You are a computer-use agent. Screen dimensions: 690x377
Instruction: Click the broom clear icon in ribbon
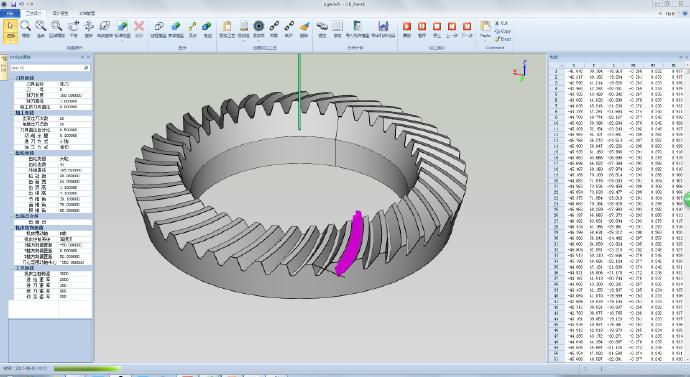(304, 26)
